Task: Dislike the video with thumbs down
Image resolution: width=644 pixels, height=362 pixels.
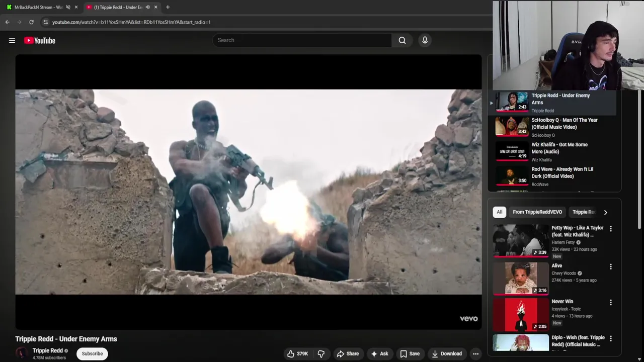Action: tap(321, 354)
